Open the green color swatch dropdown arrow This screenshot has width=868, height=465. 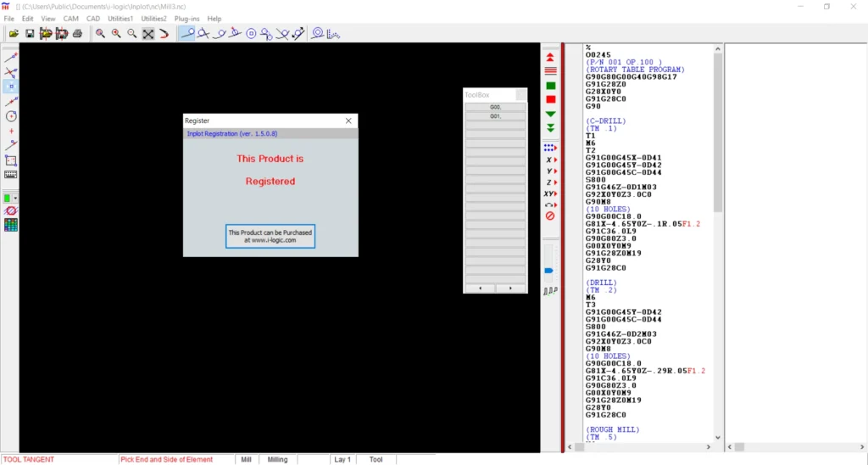click(15, 198)
